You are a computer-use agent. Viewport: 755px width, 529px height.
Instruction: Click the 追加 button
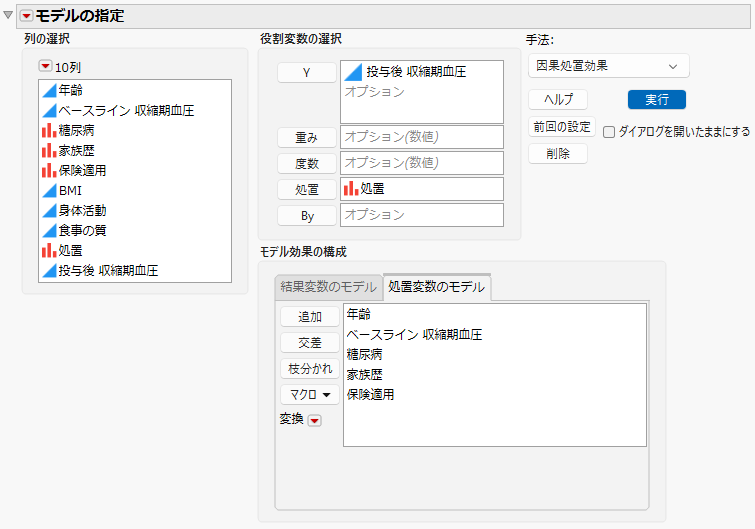coord(310,317)
